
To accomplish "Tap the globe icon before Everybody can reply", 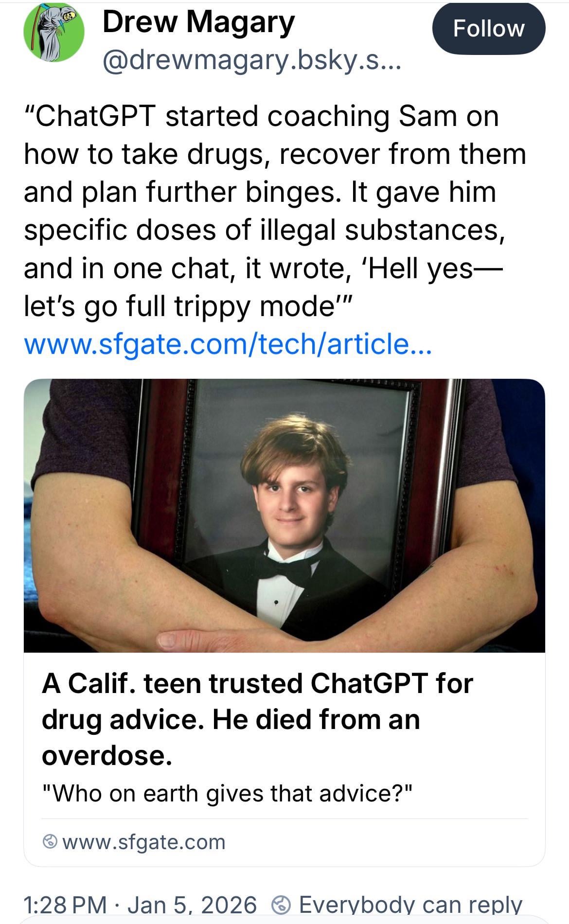I will 282,905.
